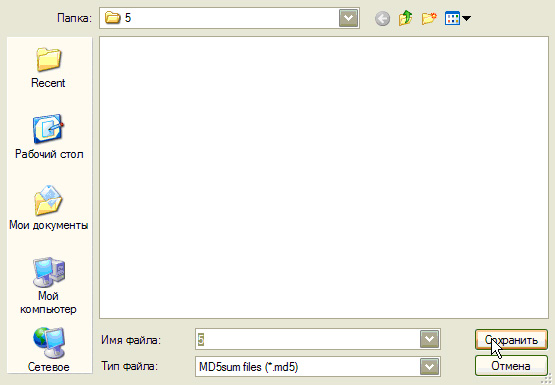Click the current folder name 5 in Папка box
Image resolution: width=555 pixels, height=385 pixels.
[128, 18]
